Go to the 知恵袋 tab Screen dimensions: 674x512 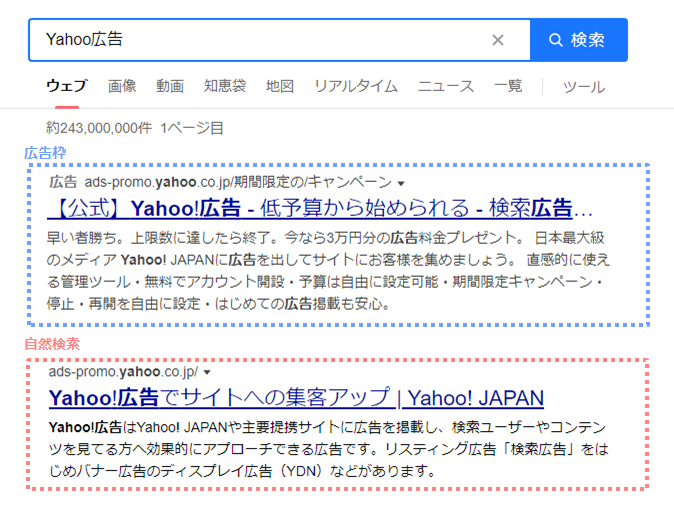(225, 86)
